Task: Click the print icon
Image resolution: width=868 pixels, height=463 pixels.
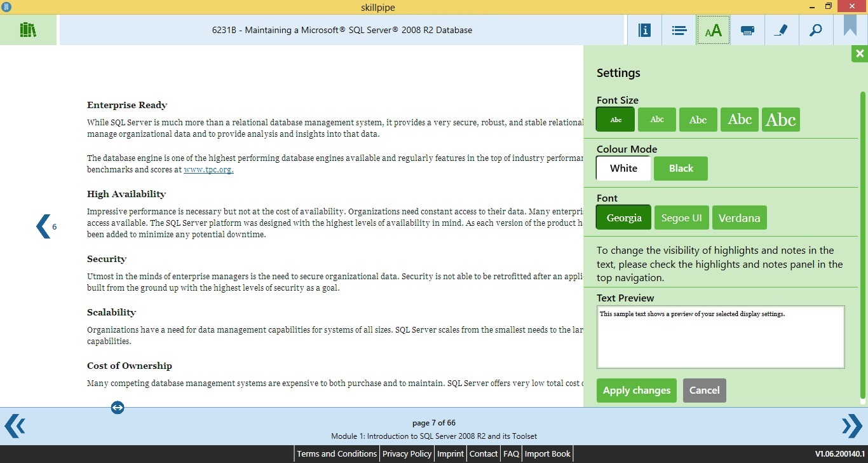Action: click(x=747, y=30)
